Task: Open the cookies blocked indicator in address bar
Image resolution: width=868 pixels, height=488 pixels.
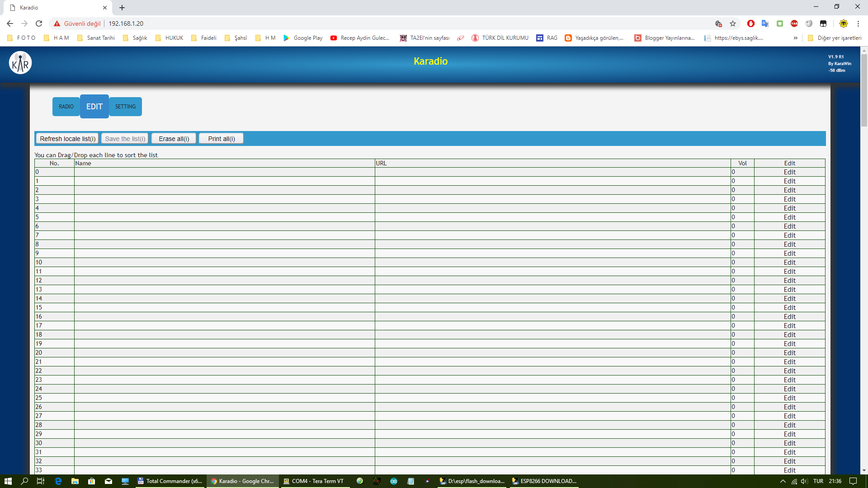Action: [x=718, y=23]
